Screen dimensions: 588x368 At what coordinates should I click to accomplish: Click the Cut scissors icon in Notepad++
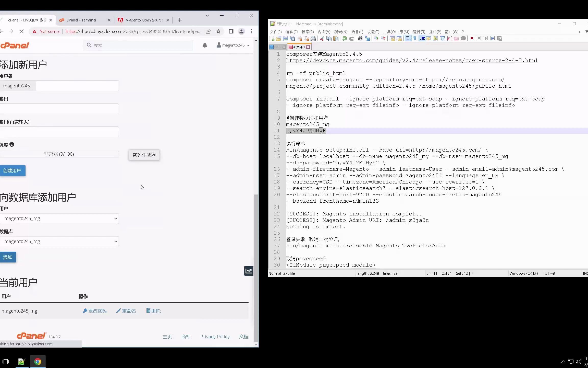(x=322, y=38)
